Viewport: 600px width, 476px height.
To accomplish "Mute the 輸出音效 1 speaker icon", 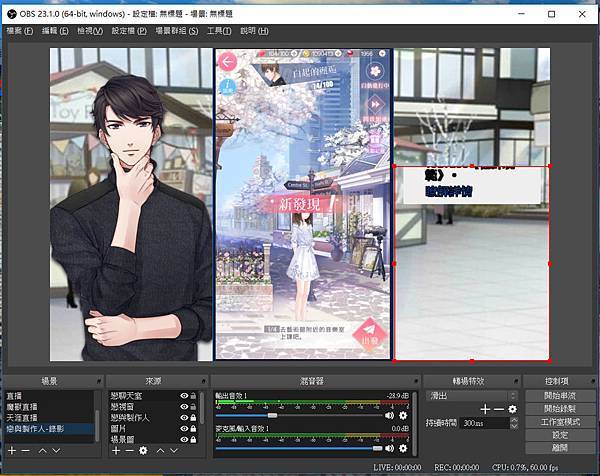I will tap(390, 416).
